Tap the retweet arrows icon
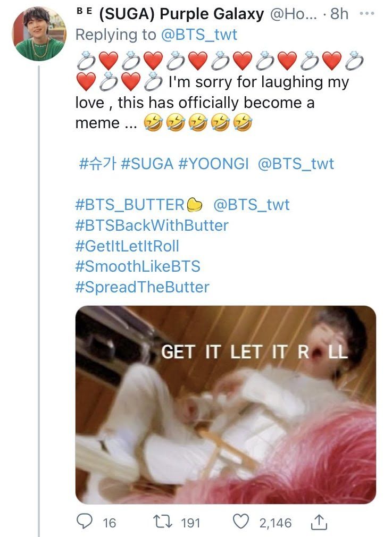392x537 pixels. click(163, 522)
